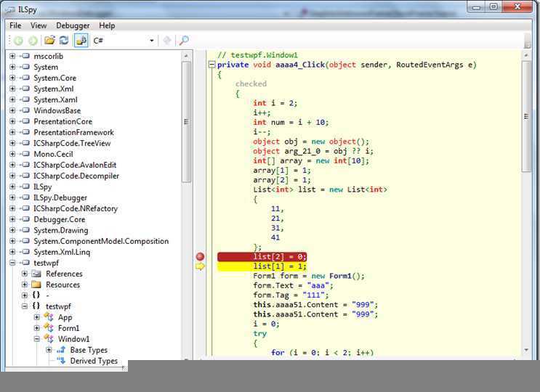Click the App class icon
The height and width of the screenshot is (392, 540).
[x=49, y=317]
